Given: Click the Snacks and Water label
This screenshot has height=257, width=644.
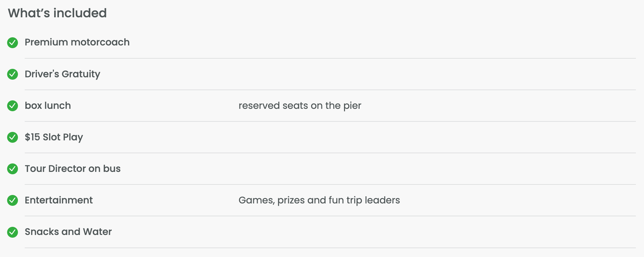Looking at the screenshot, I should pyautogui.click(x=68, y=232).
